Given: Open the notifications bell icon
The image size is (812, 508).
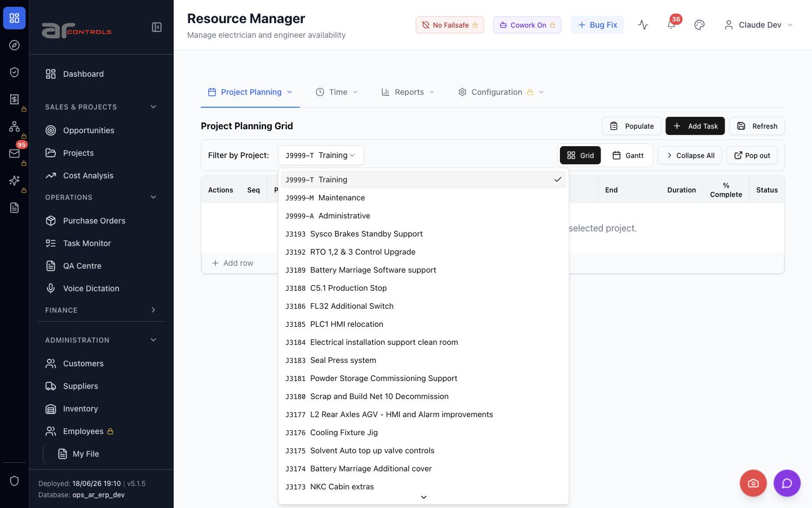Looking at the screenshot, I should coord(671,25).
